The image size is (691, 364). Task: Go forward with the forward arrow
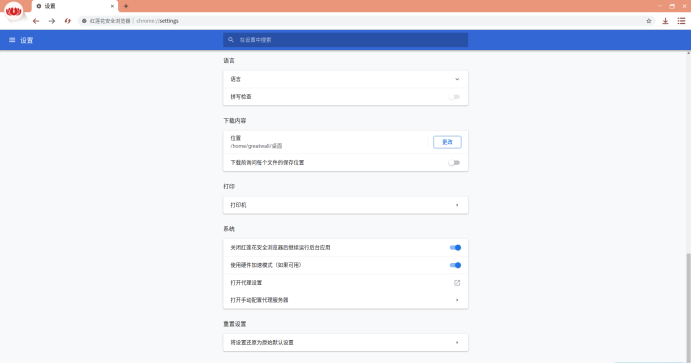(x=52, y=21)
